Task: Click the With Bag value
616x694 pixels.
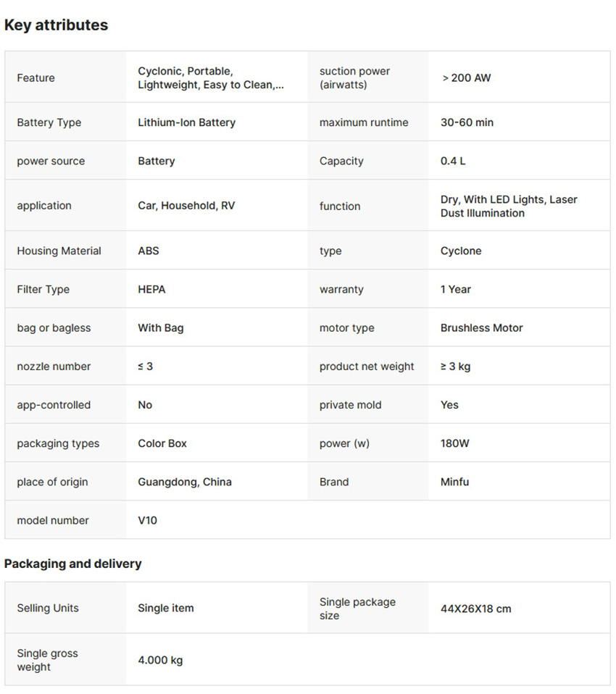Action: (161, 327)
